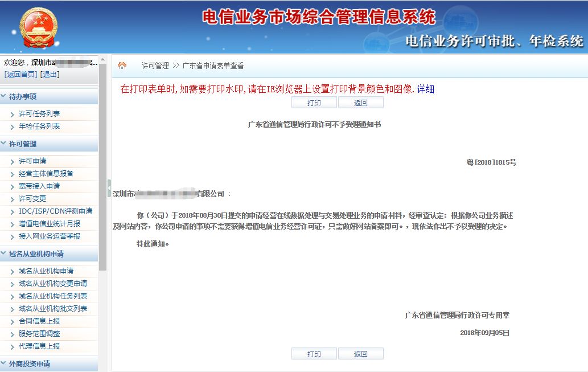Click the home icon in breadcrumb

pos(122,66)
